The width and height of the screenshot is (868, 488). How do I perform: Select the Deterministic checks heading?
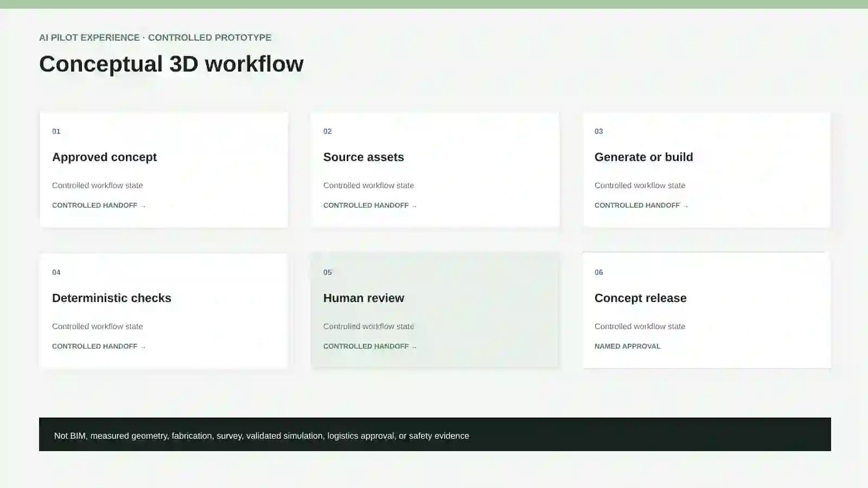112,298
